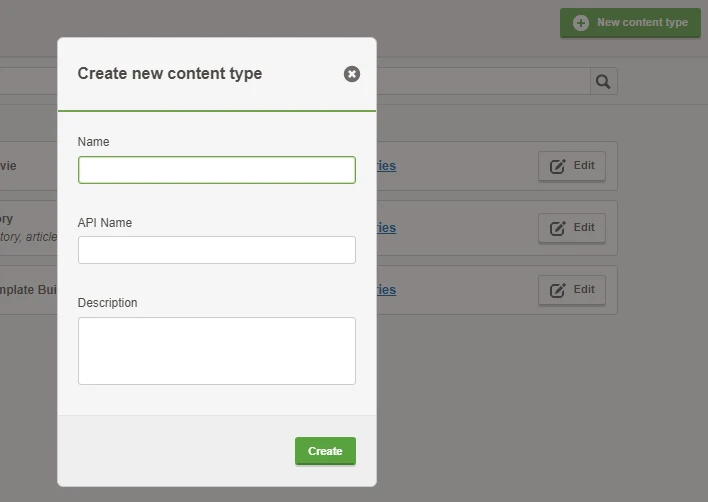Click the 'mplate Bui' row title
This screenshot has height=502, width=708.
pyautogui.click(x=28, y=290)
